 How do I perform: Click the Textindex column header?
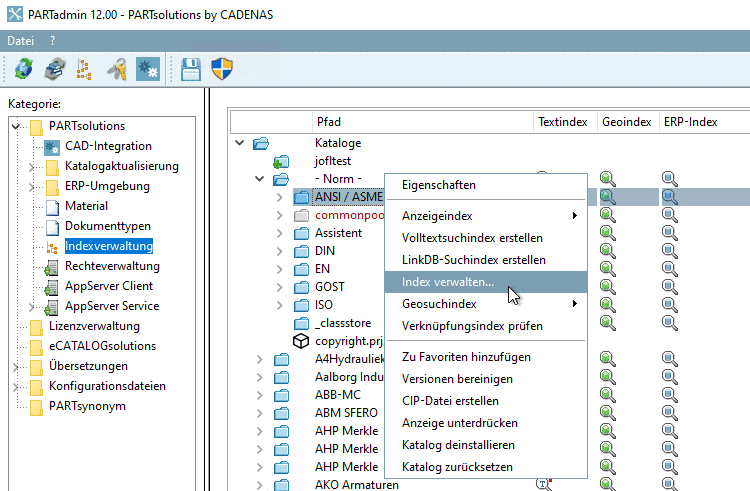pyautogui.click(x=562, y=122)
